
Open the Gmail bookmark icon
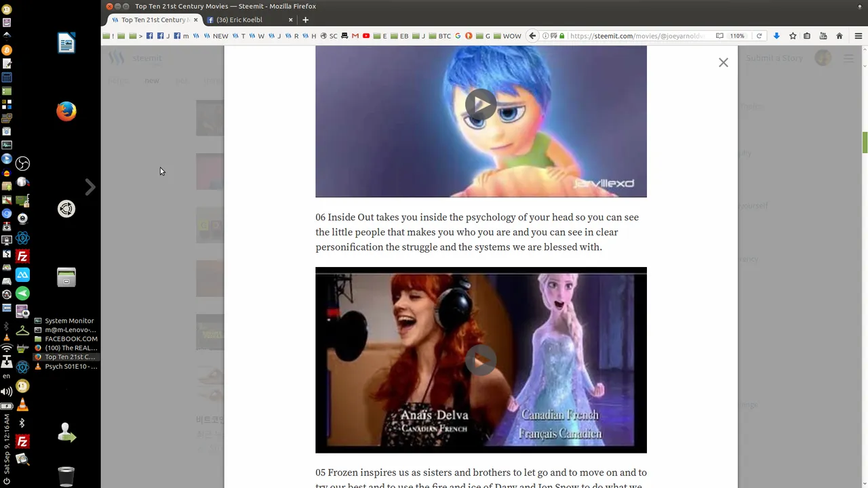[355, 36]
